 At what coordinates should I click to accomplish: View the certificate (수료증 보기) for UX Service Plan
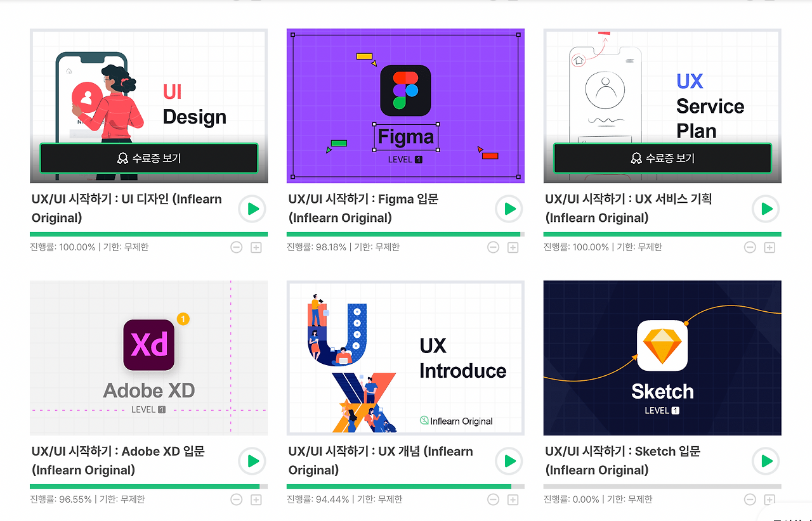pyautogui.click(x=663, y=158)
